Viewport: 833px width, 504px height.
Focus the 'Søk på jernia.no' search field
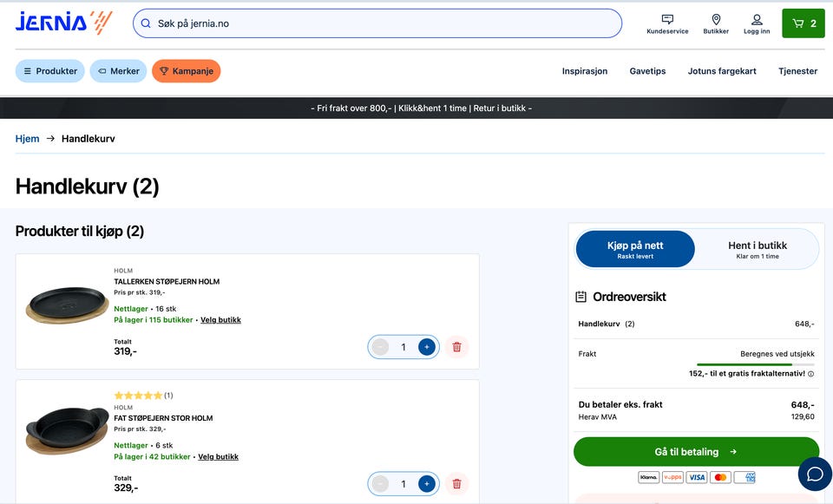[x=377, y=23]
